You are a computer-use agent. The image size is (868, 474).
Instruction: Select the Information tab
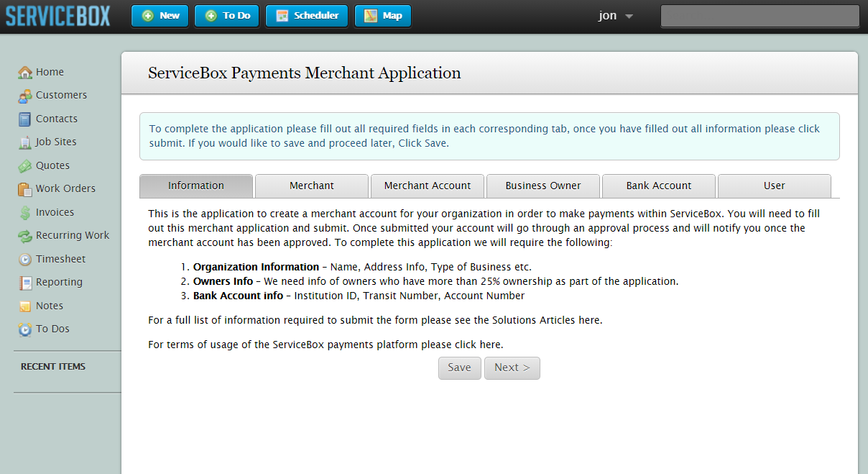click(196, 186)
